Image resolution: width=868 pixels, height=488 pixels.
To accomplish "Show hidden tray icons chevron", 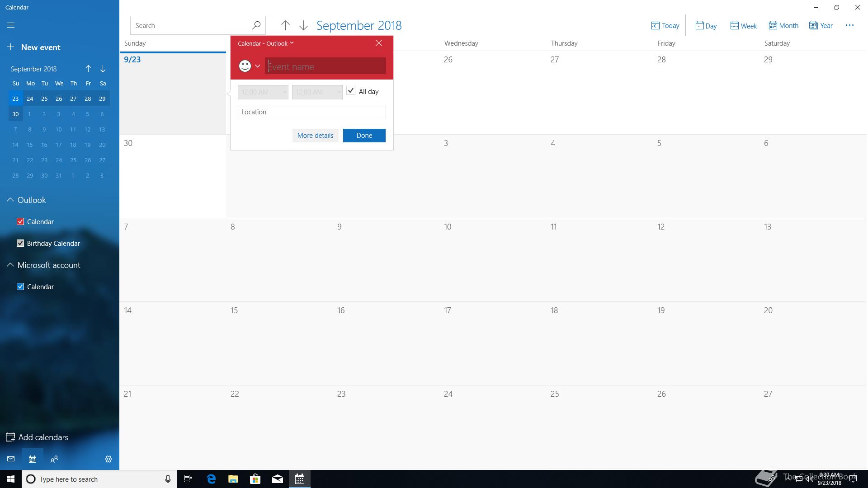I will tap(788, 479).
